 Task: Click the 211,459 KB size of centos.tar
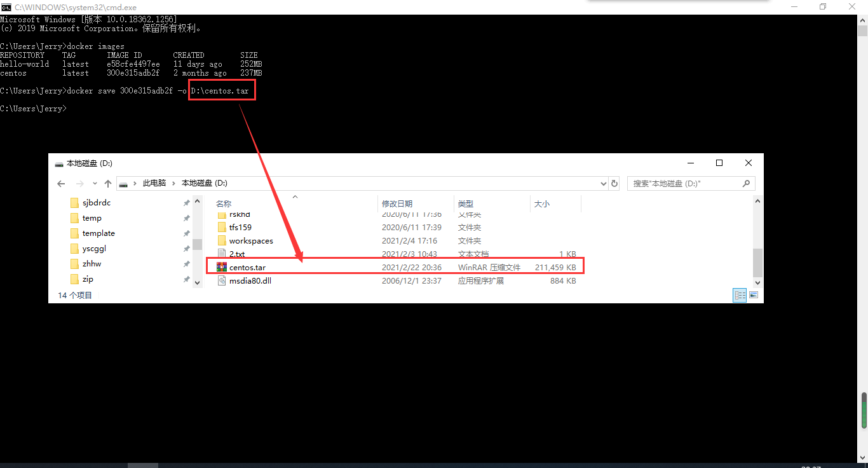(555, 268)
